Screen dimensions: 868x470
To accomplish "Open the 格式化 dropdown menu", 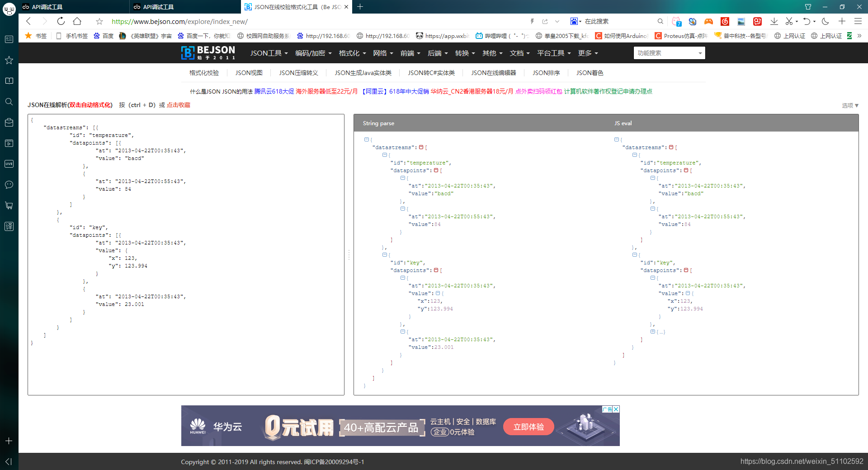I will [352, 53].
